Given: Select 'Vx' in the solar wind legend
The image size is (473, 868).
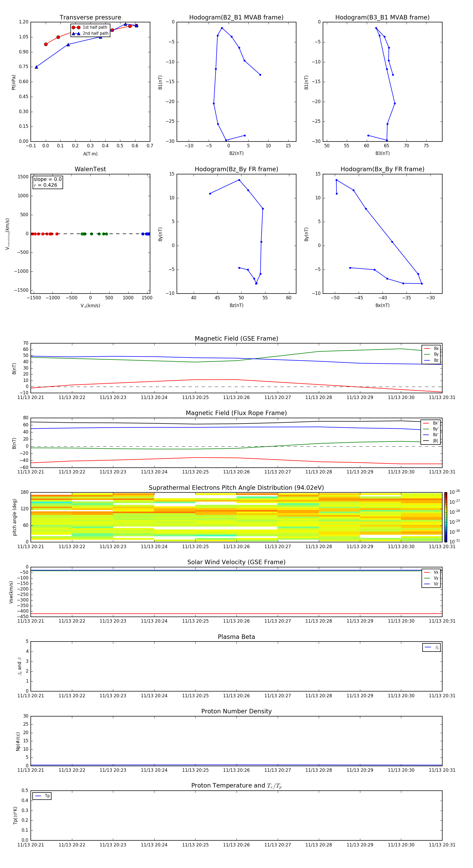Looking at the screenshot, I should 431,572.
